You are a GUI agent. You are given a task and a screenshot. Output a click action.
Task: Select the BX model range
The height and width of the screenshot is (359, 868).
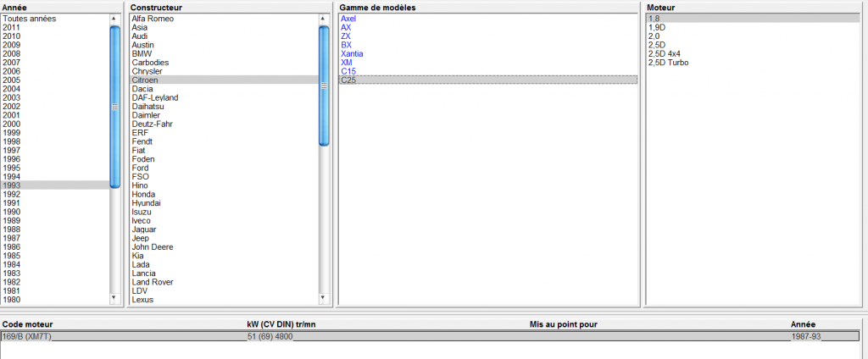(346, 45)
